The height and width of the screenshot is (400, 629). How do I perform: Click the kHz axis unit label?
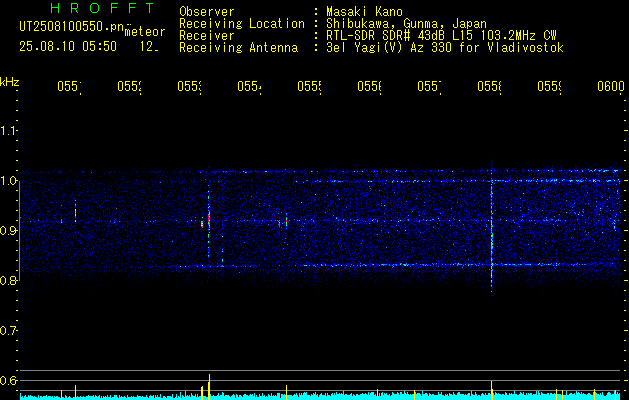pyautogui.click(x=9, y=82)
